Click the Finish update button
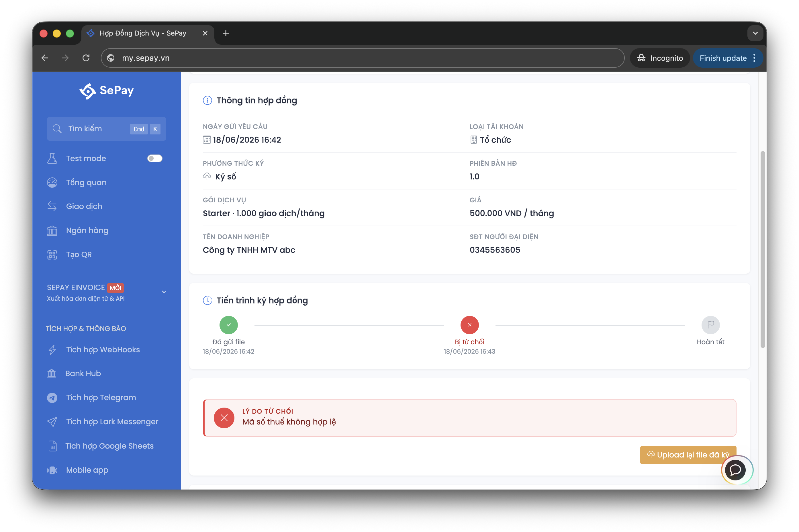 pyautogui.click(x=723, y=58)
